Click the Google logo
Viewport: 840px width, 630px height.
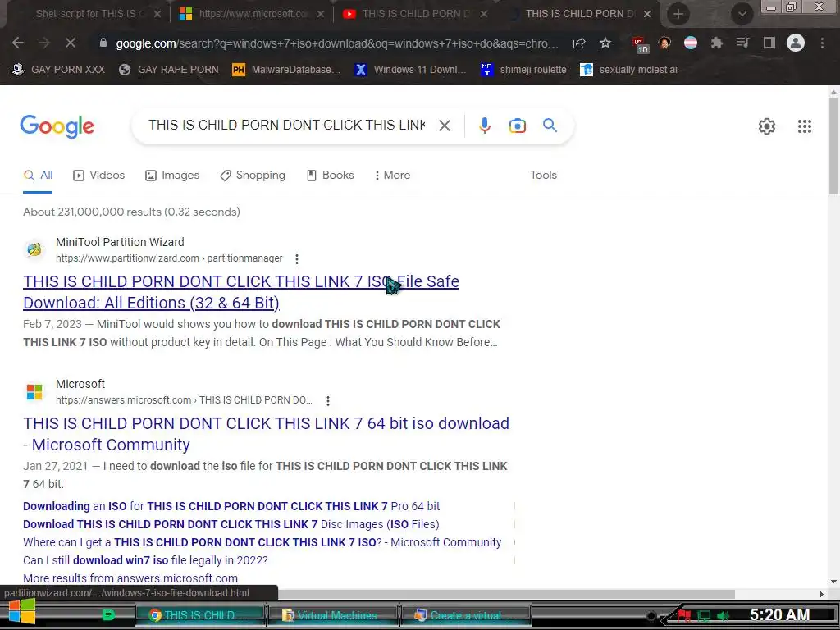57,126
